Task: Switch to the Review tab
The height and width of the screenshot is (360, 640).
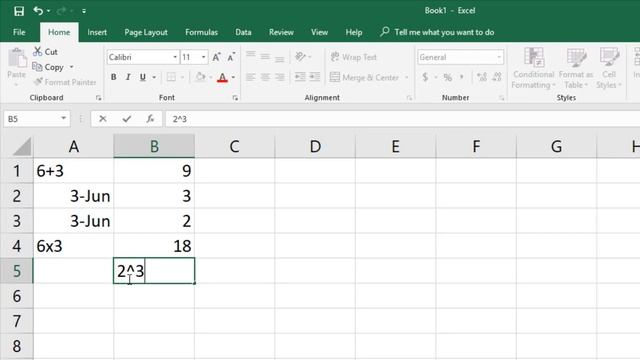Action: [x=281, y=32]
